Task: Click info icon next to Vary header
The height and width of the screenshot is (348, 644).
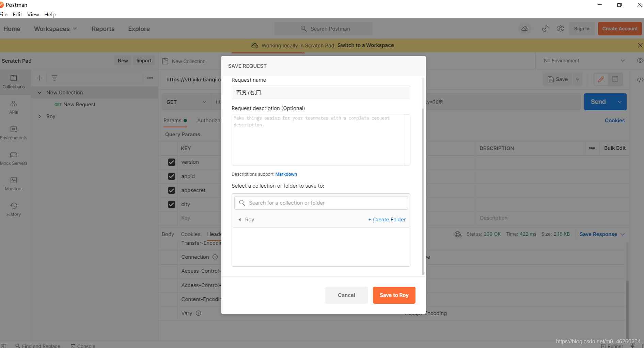Action: point(199,313)
